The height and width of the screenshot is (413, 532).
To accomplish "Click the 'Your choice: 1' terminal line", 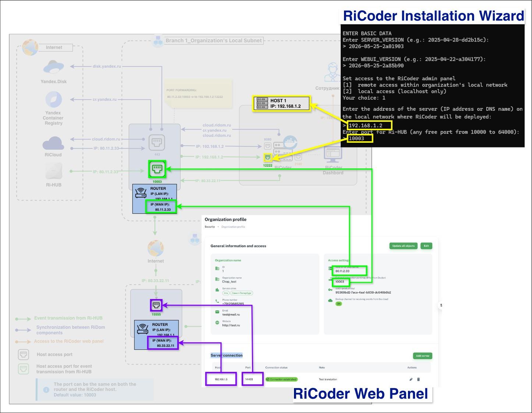I will [x=364, y=98].
